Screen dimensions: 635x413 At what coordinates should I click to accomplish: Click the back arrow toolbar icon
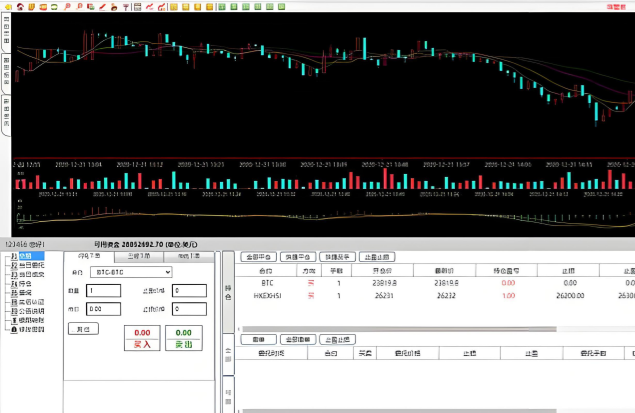[x=7, y=7]
